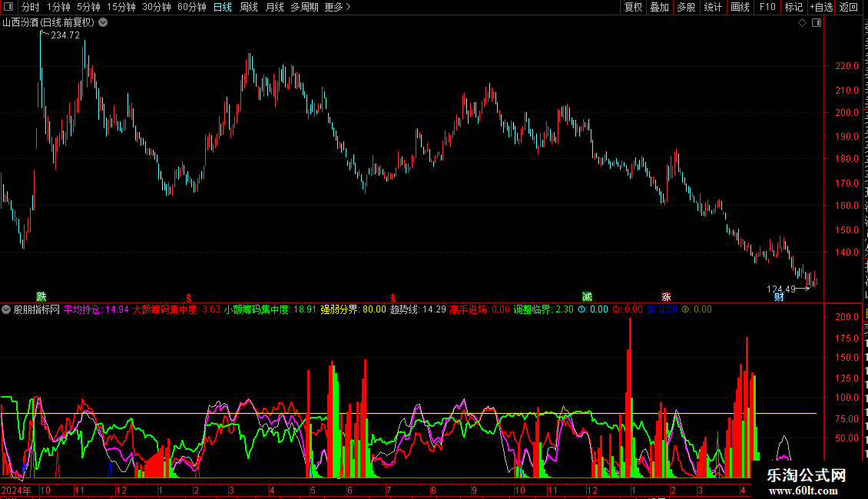
Task: Click the 220.0 price axis label
Action: pyautogui.click(x=847, y=66)
